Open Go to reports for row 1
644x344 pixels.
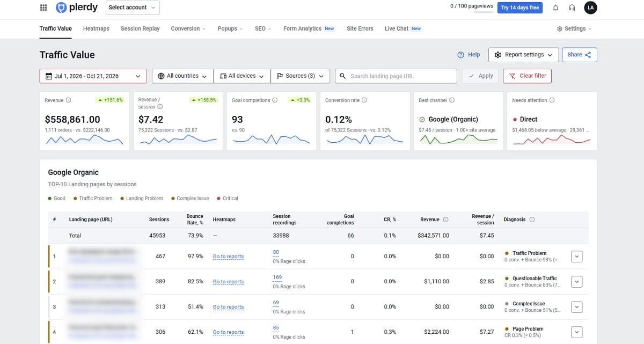point(228,257)
